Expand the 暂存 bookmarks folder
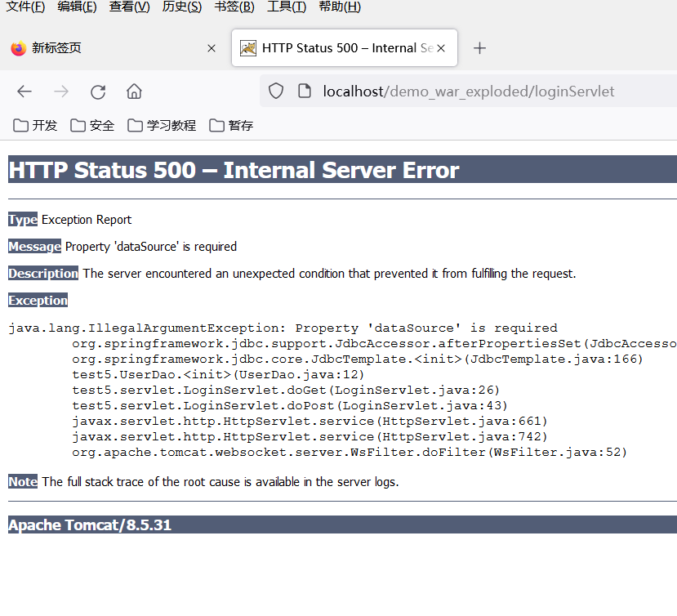Screen dimensions: 677x616 pos(231,125)
